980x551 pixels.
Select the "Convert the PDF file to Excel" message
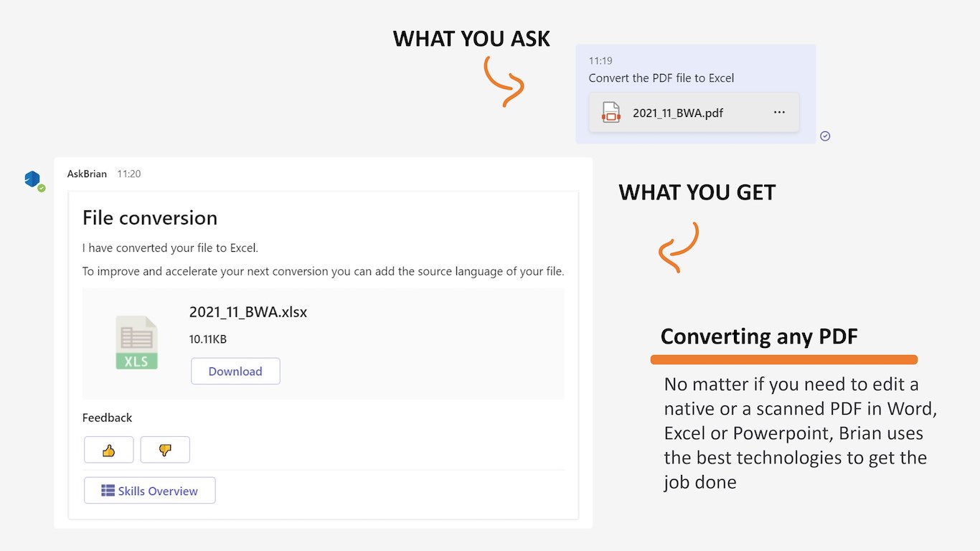(661, 78)
